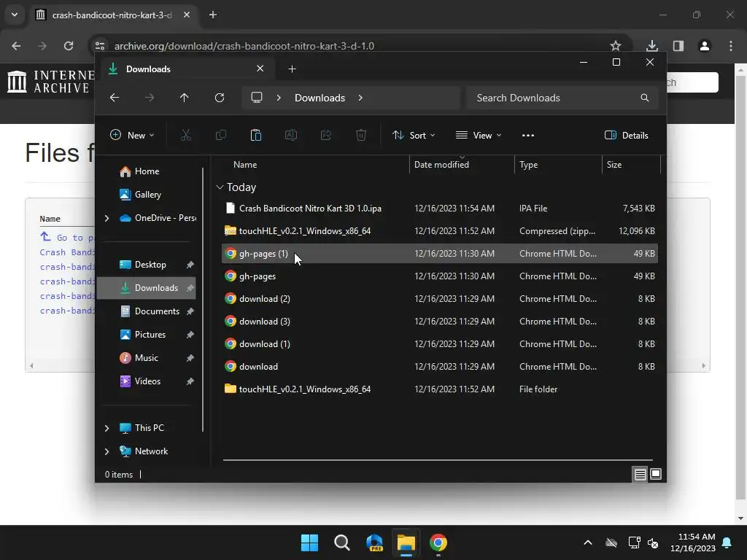The image size is (747, 560).
Task: Open Home in navigation pane
Action: click(x=147, y=171)
